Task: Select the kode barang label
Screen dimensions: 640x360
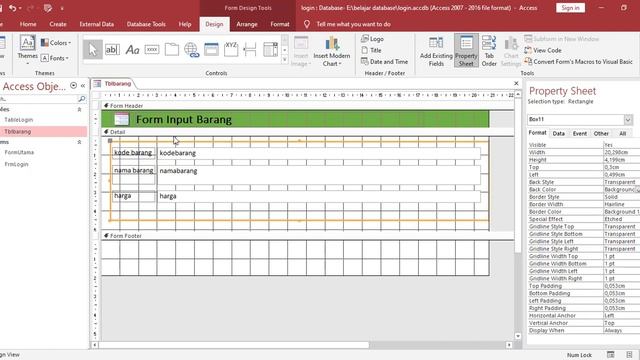Action: 133,153
